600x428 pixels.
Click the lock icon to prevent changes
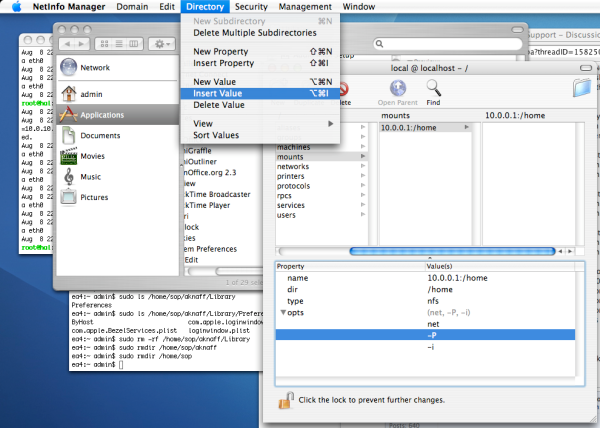[x=286, y=400]
